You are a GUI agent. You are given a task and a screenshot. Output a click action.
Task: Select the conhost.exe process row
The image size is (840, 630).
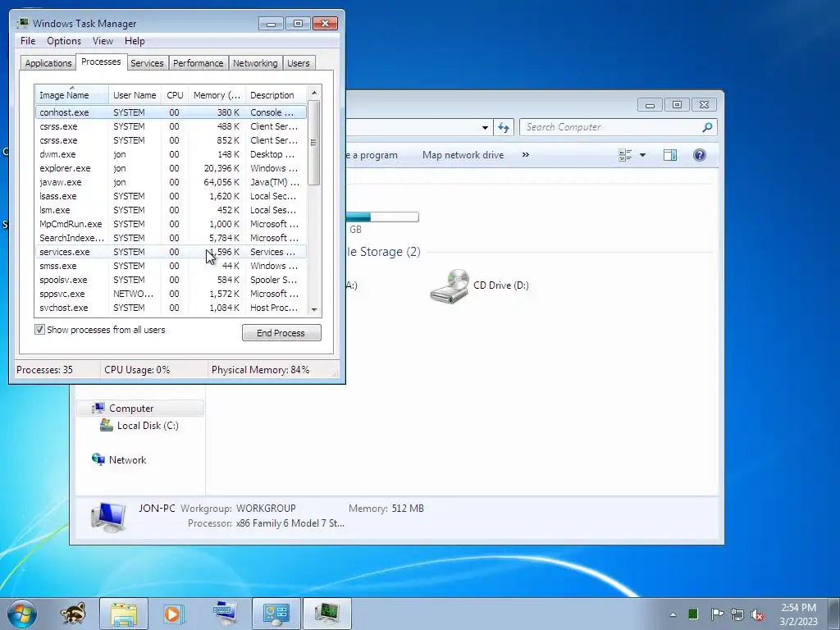coord(171,112)
